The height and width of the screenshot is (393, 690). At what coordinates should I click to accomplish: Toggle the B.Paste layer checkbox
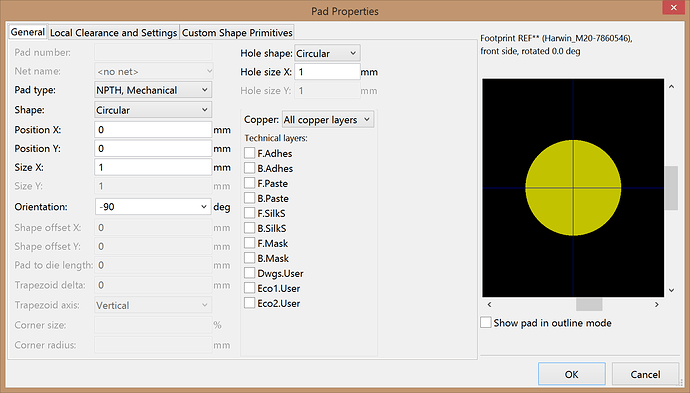click(250, 198)
